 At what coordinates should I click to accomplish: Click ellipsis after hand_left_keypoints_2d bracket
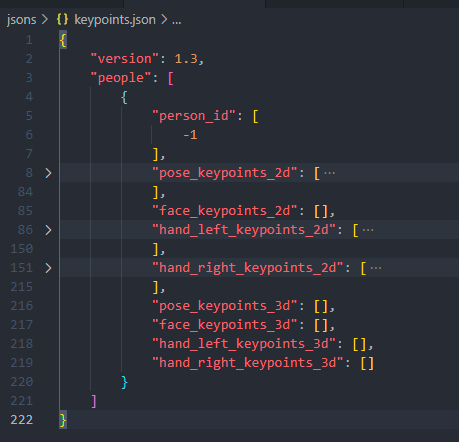pyautogui.click(x=368, y=230)
